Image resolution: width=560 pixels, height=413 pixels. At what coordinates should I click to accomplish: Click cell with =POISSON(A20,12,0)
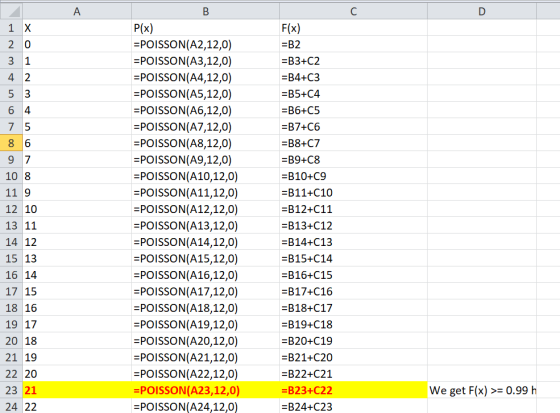(x=205, y=340)
